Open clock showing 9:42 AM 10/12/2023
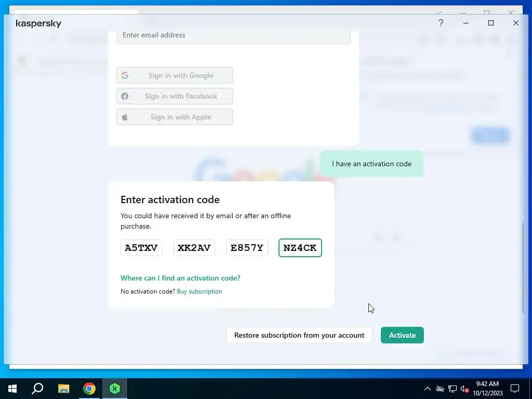The height and width of the screenshot is (399, 532). click(x=487, y=389)
